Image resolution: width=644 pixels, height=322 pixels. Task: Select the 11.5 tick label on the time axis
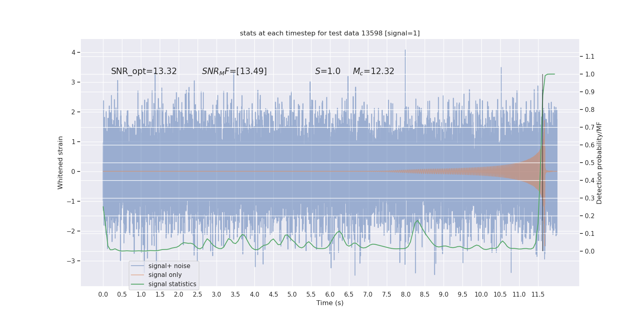(538, 295)
